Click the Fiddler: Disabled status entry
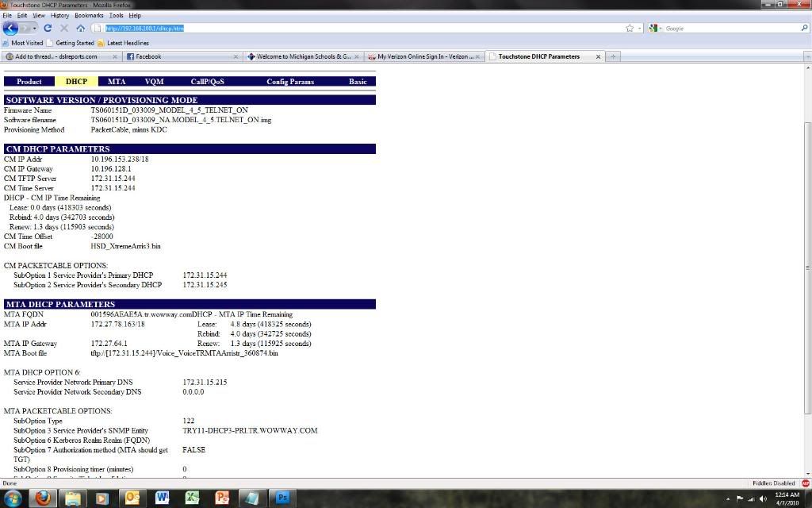 coord(774,483)
